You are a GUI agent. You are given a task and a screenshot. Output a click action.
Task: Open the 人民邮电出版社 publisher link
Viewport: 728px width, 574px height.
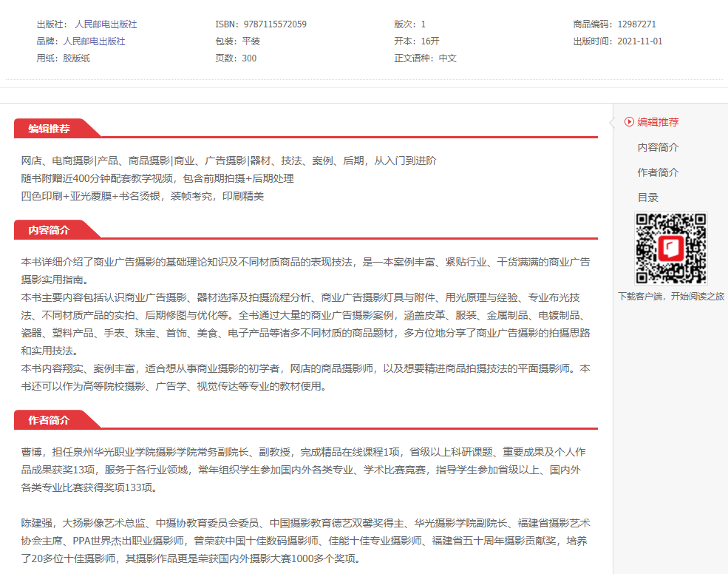pos(106,24)
